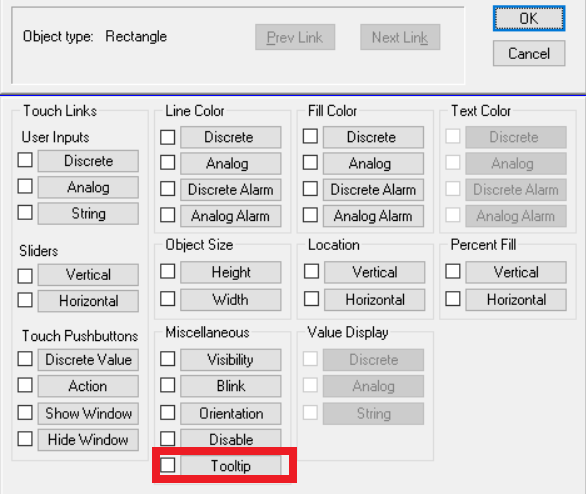
Task: Open Line Color Discrete Alarm button
Action: (231, 190)
